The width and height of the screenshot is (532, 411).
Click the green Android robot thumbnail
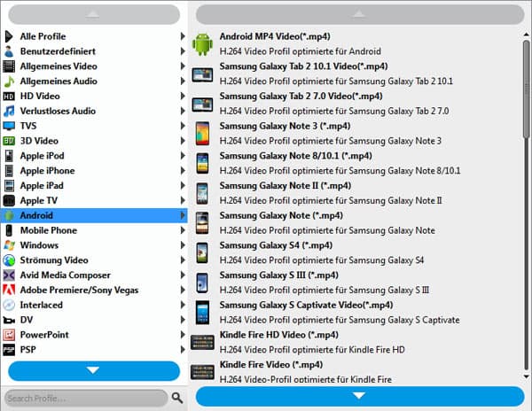(202, 44)
